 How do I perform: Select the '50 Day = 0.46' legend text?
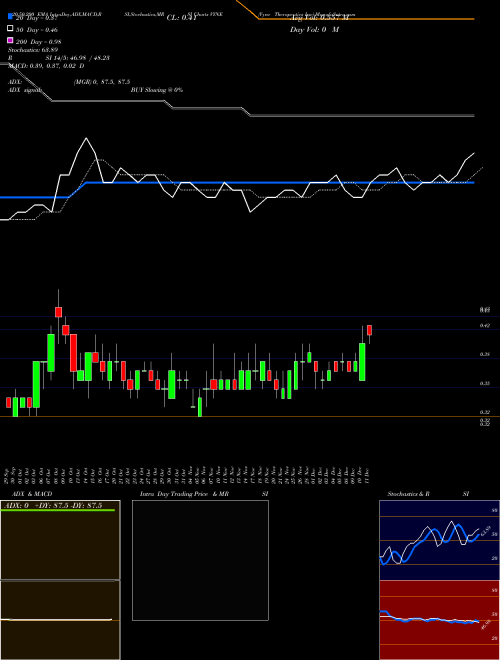coord(37,30)
